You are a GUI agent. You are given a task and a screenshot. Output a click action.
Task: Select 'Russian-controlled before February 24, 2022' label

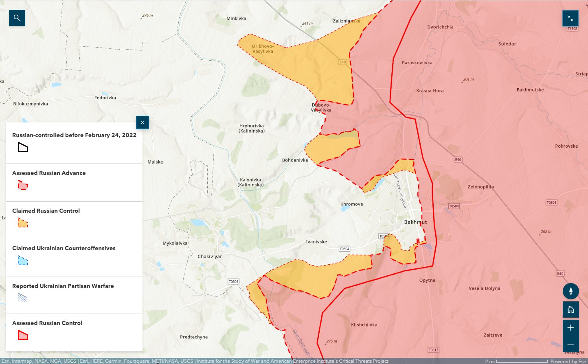pos(74,135)
